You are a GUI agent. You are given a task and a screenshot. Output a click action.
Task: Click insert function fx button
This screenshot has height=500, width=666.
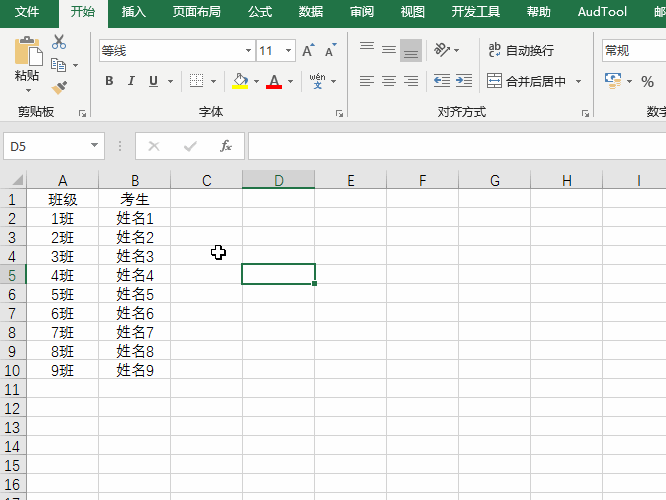[x=226, y=146]
